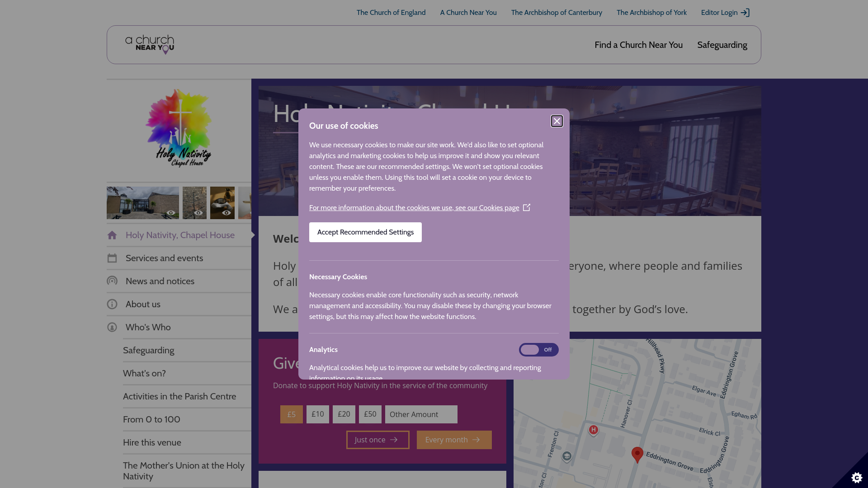Click the red location pin on the map
The width and height of the screenshot is (868, 488).
tap(637, 454)
